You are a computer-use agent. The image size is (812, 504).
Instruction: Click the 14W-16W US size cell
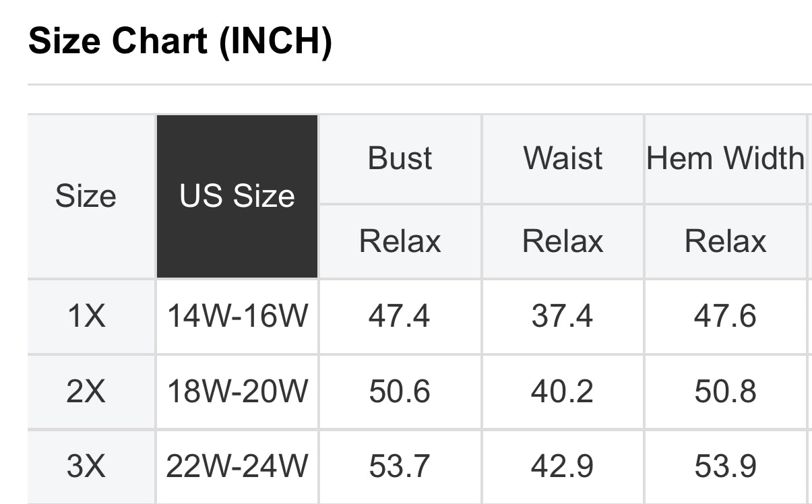[237, 316]
